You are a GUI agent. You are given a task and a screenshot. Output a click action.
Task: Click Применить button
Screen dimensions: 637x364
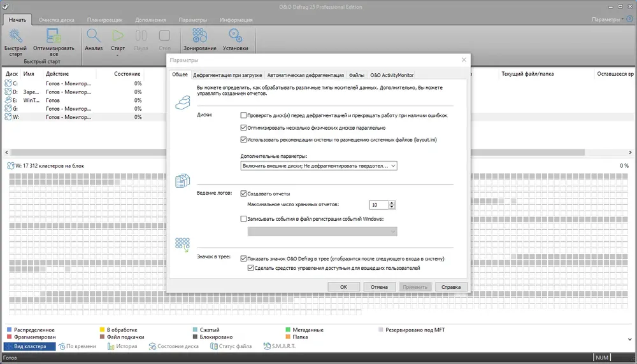coord(415,287)
